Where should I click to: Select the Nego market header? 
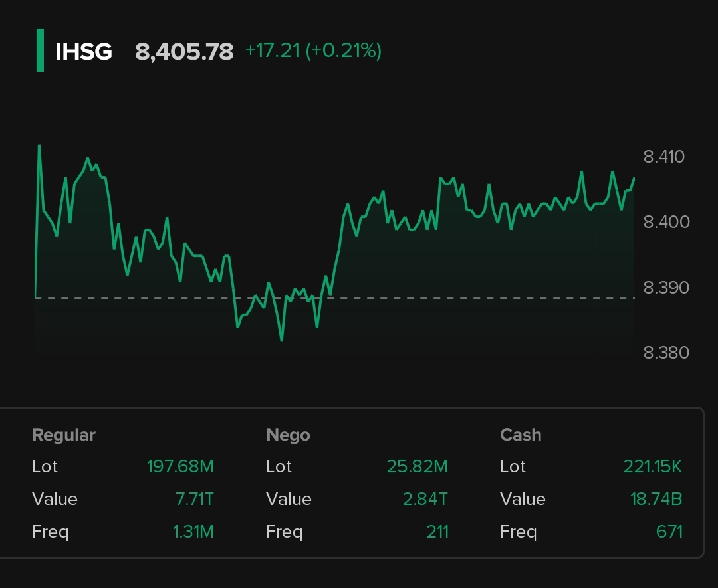pyautogui.click(x=288, y=435)
